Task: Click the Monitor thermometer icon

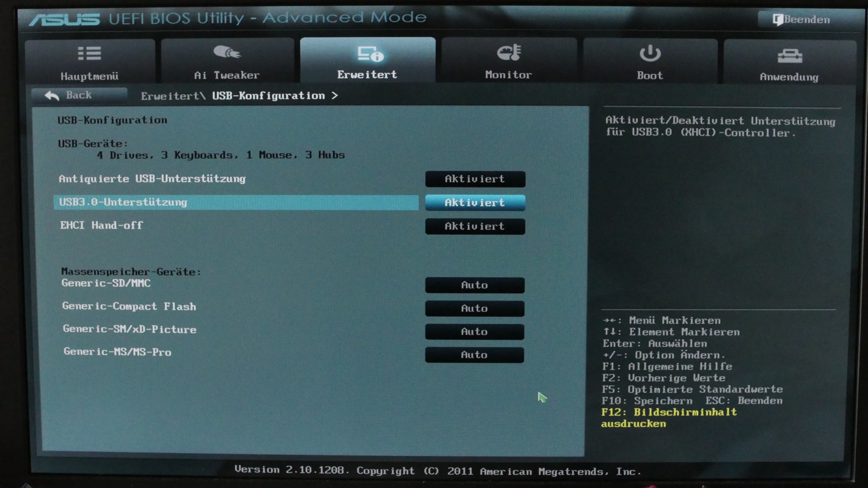Action: (509, 52)
